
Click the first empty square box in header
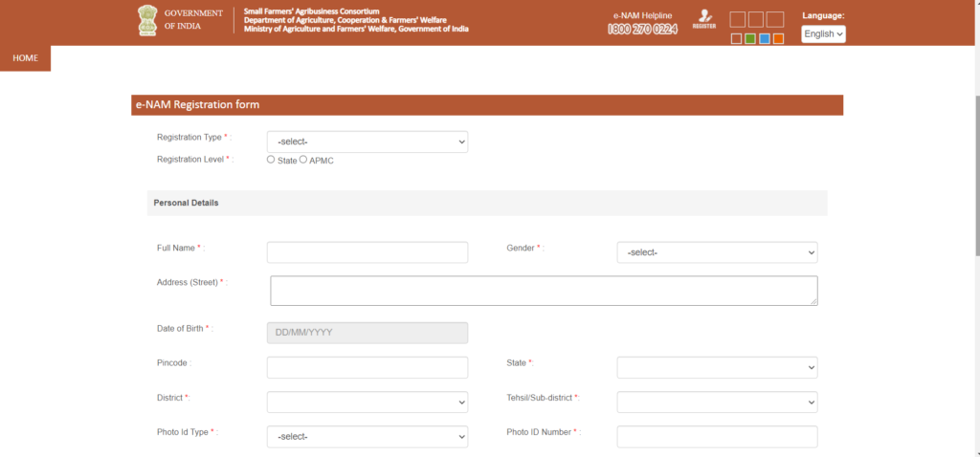coord(737,19)
